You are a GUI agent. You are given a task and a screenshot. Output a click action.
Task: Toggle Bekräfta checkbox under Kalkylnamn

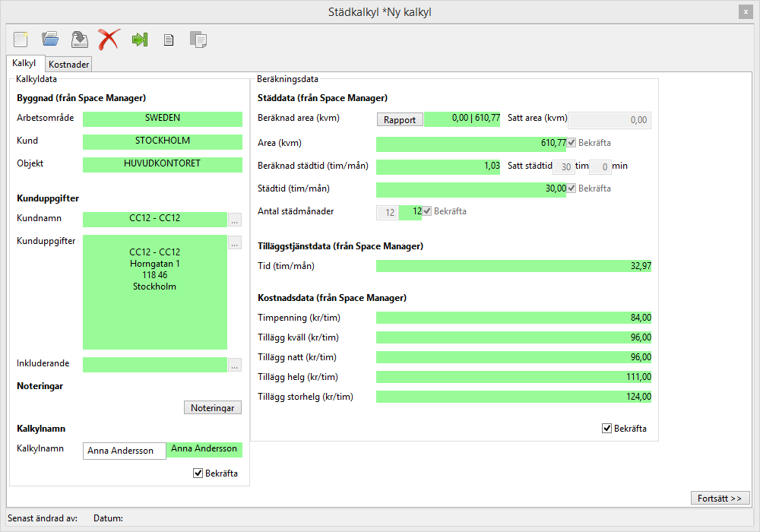tap(198, 473)
